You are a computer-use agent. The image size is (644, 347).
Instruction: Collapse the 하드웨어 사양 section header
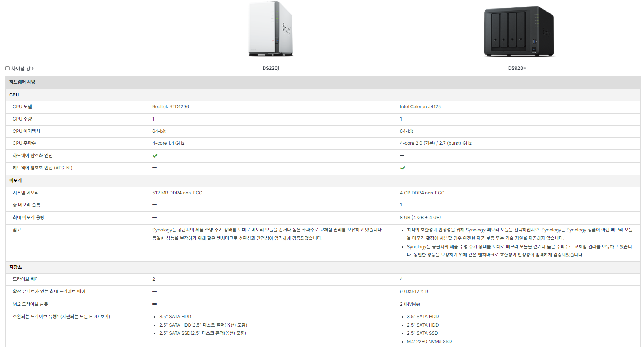(x=323, y=82)
